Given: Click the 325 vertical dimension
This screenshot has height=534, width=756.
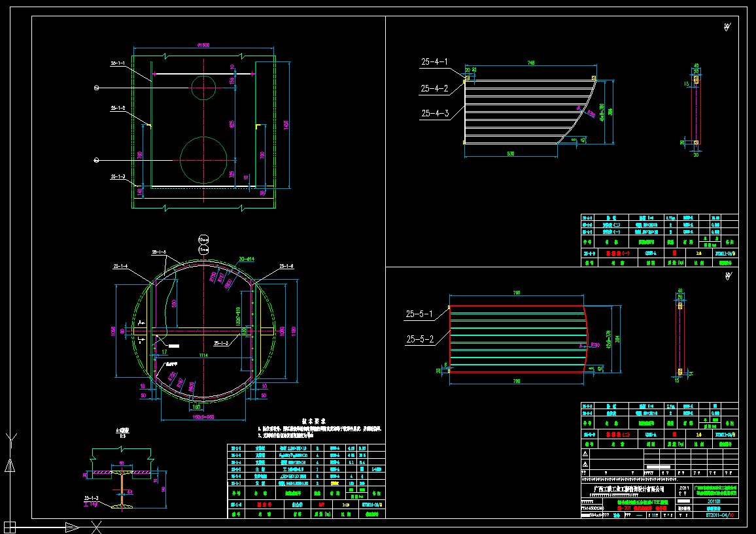Looking at the screenshot, I should pyautogui.click(x=232, y=173).
